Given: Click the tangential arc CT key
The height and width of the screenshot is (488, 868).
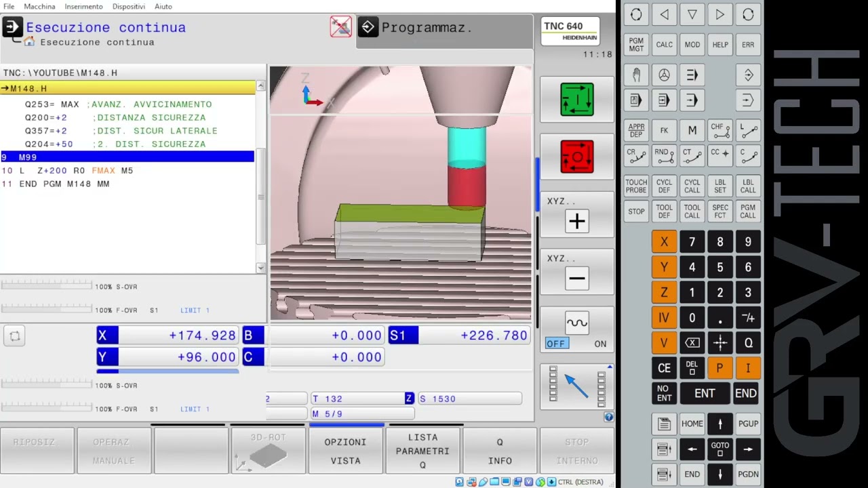Looking at the screenshot, I should coord(692,156).
